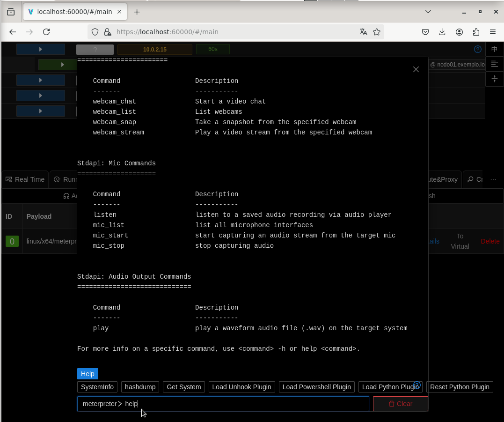Viewport: 504px width, 422px height.
Task: Click Reset Python Plugin
Action: point(460,387)
